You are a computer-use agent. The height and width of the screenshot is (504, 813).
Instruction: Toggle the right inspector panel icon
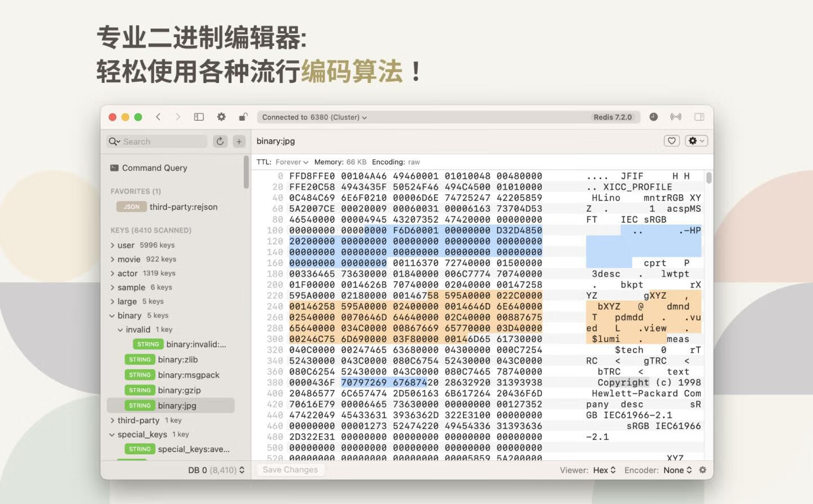(699, 117)
